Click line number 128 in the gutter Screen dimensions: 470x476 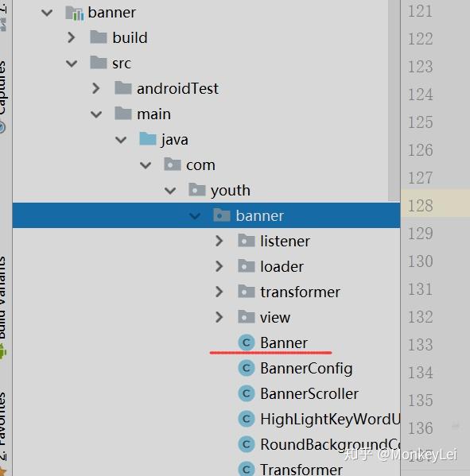420,206
